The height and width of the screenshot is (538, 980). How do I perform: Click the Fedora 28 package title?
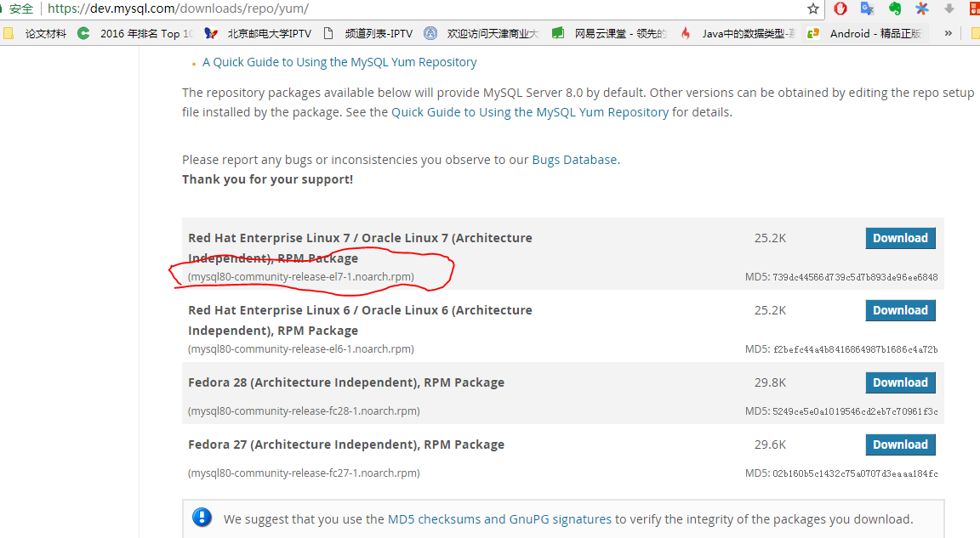click(346, 382)
